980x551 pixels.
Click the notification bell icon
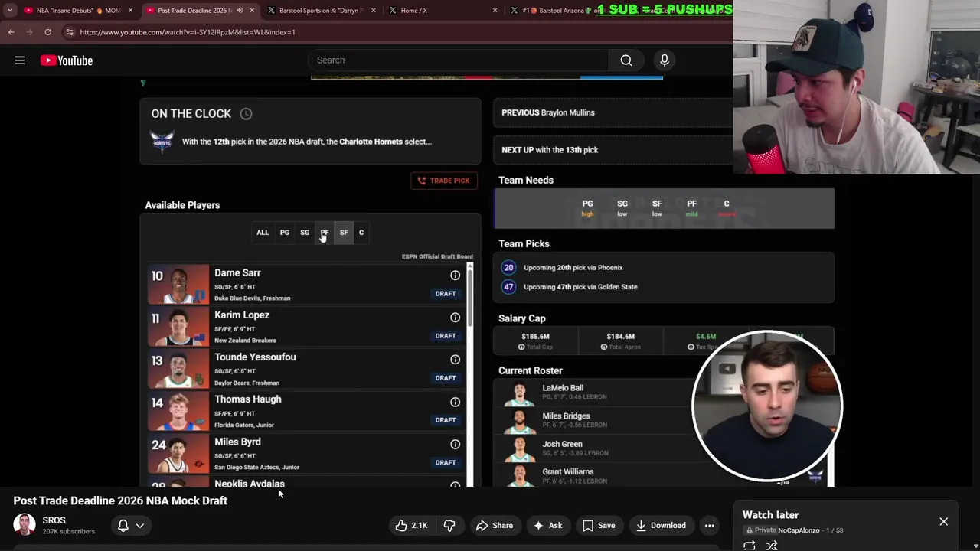point(122,526)
